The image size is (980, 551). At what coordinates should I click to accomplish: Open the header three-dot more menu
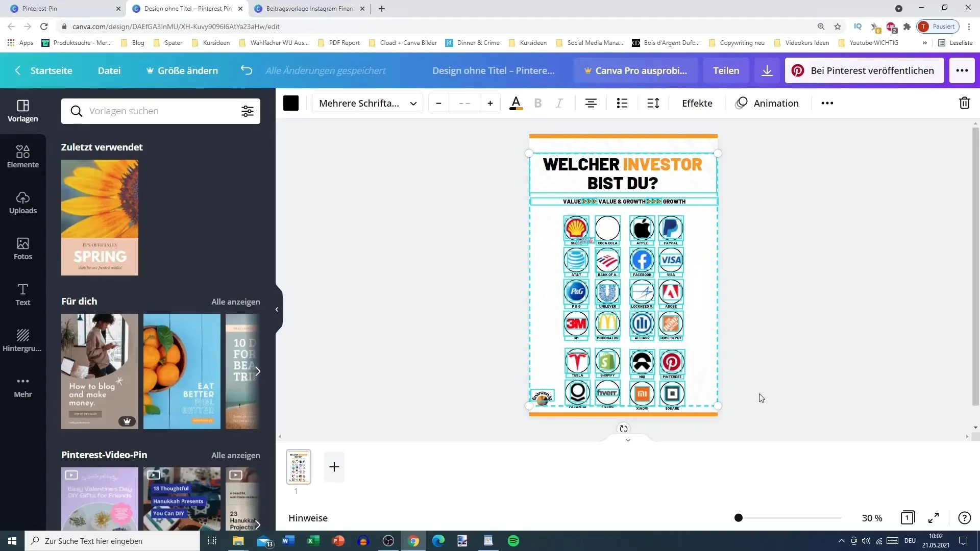click(x=962, y=70)
